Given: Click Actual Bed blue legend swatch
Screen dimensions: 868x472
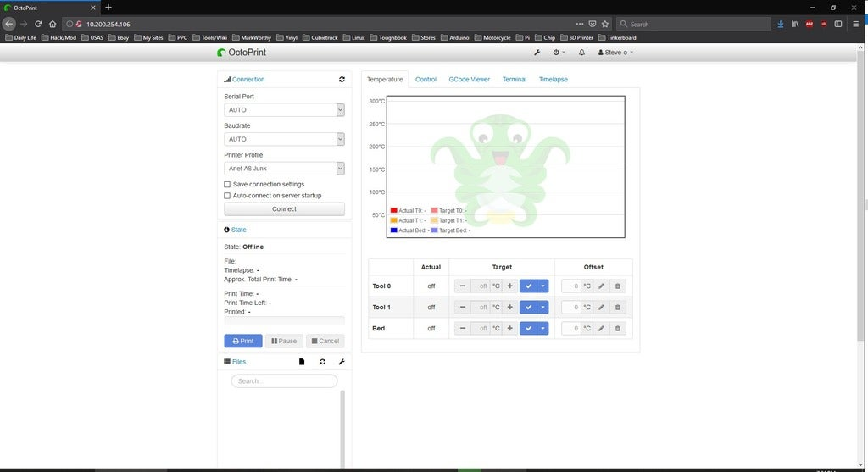Looking at the screenshot, I should click(393, 230).
